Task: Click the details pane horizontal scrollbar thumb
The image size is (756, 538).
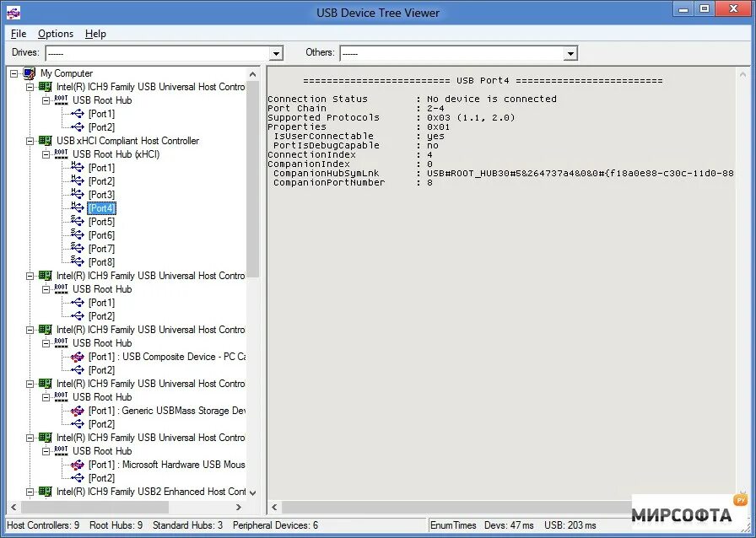Action: pyautogui.click(x=456, y=507)
